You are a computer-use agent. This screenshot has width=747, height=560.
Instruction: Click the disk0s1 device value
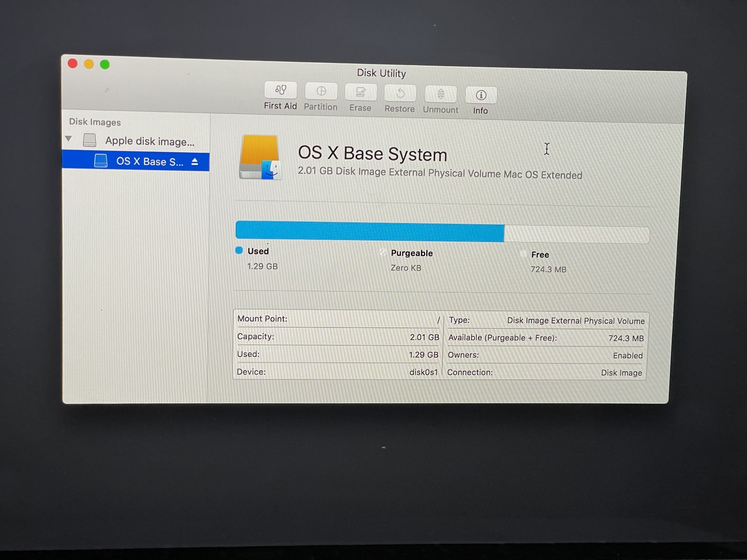(x=424, y=372)
